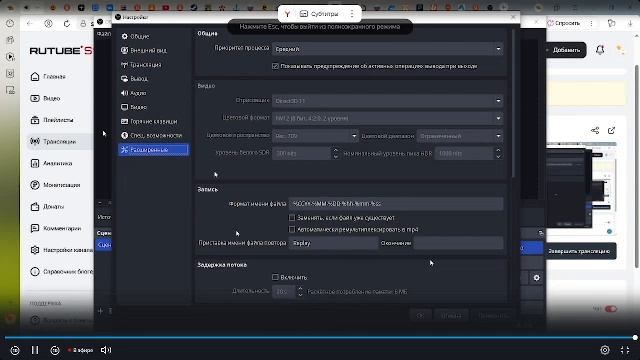
Task: Expand the Цветовой диапазон dropdown
Action: 460,136
